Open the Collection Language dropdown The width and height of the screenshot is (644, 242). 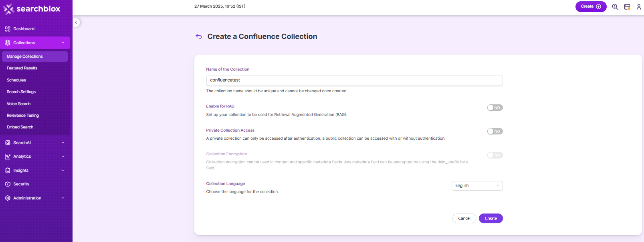(x=477, y=185)
